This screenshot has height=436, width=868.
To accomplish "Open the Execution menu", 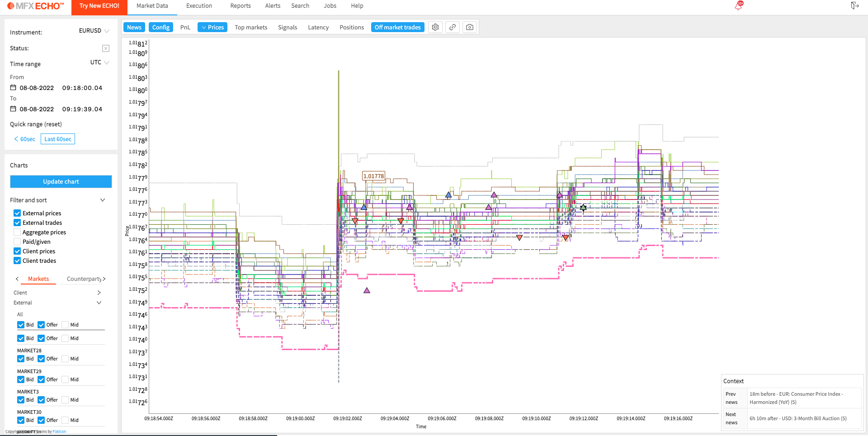I will coord(199,6).
